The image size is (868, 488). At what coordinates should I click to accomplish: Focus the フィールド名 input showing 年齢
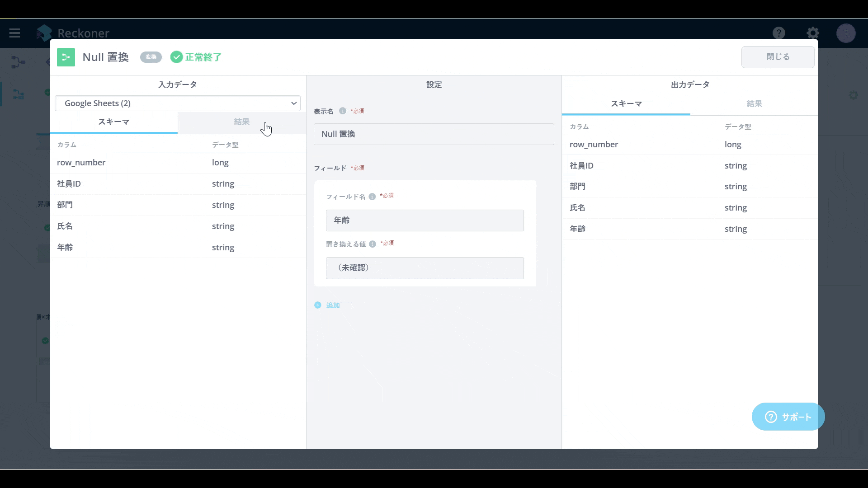(425, 221)
